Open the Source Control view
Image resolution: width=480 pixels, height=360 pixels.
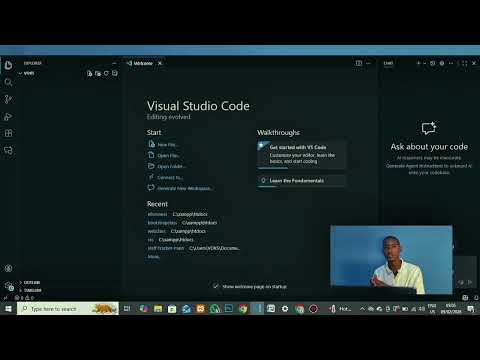pyautogui.click(x=8, y=99)
